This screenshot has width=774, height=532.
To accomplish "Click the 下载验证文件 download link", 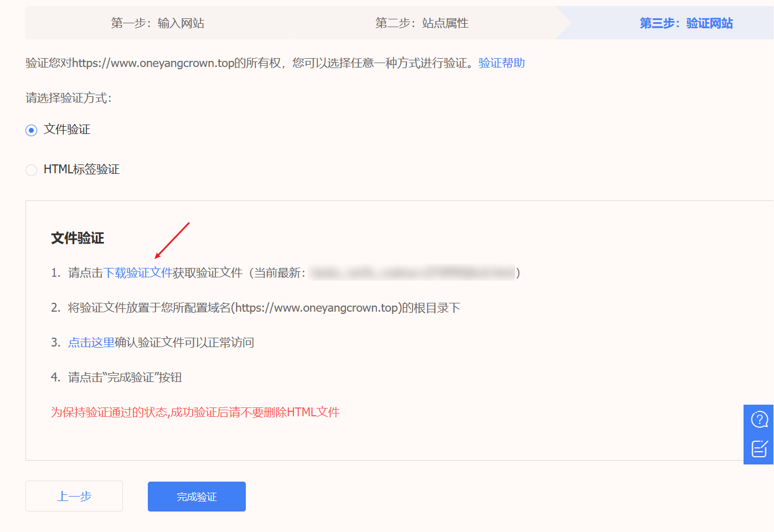I will (138, 273).
